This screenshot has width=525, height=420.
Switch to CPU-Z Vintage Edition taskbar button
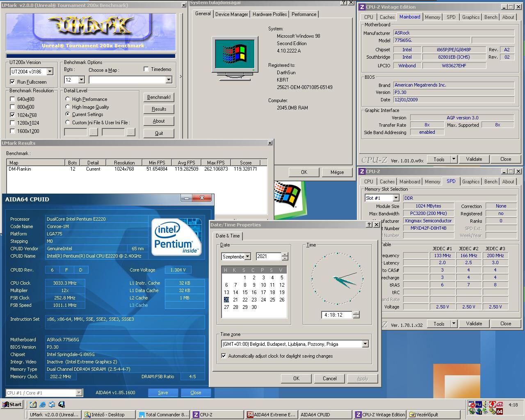(380, 415)
